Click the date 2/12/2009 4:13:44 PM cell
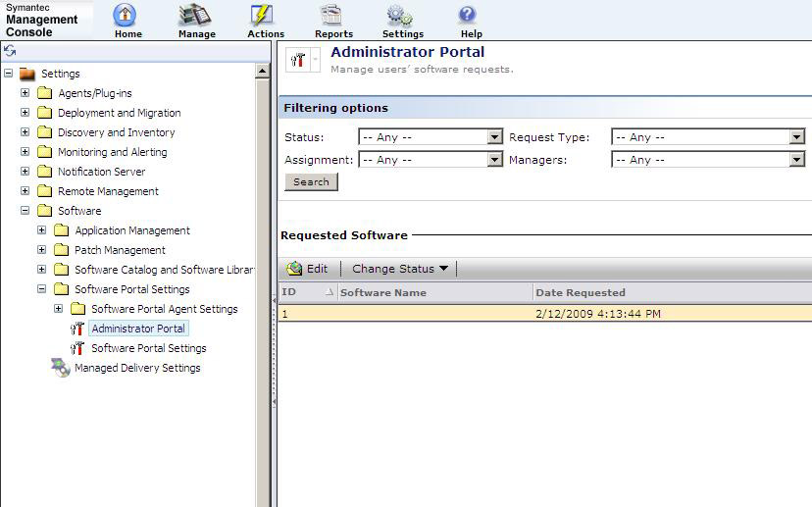 pos(598,313)
